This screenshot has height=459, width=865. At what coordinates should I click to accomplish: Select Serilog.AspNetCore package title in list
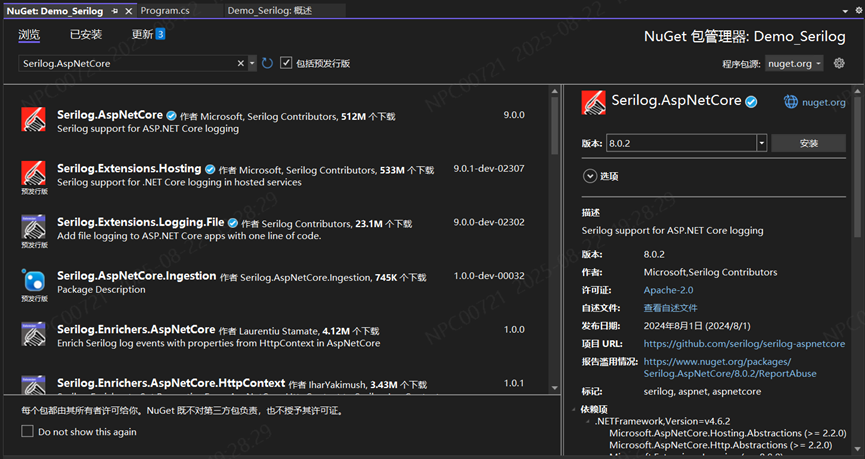click(x=110, y=115)
